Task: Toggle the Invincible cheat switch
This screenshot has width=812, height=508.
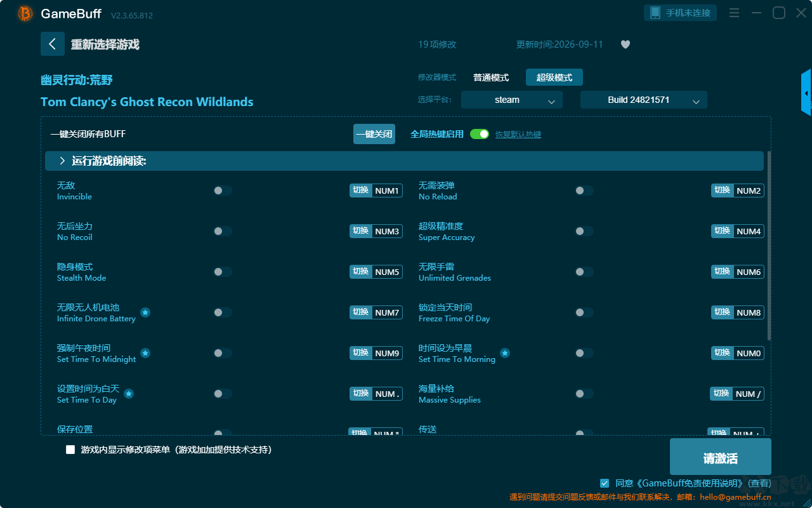Action: click(x=223, y=190)
